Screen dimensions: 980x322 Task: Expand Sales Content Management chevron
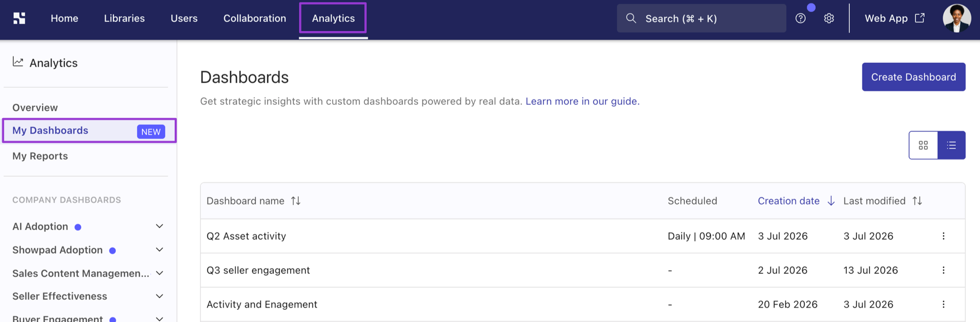pos(160,273)
